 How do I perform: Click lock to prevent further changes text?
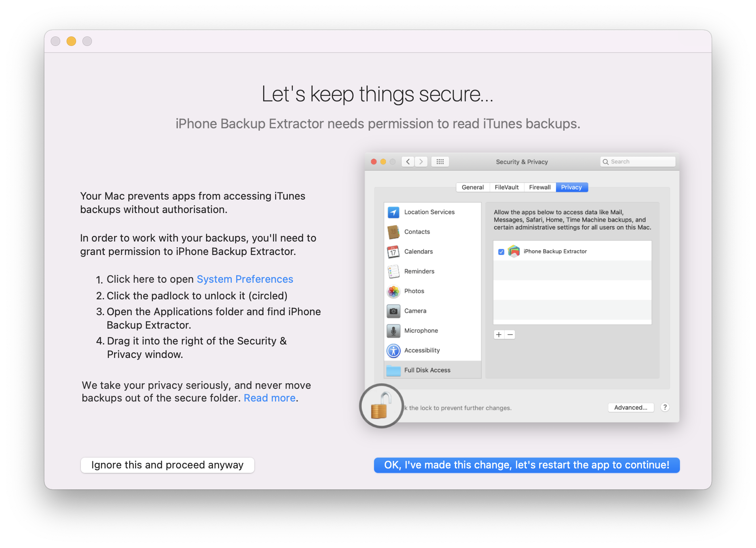point(458,408)
